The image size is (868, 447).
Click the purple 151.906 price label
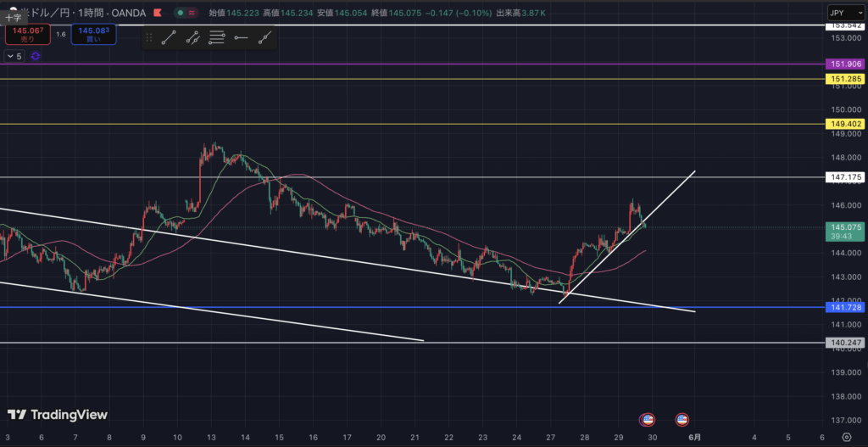click(x=845, y=64)
